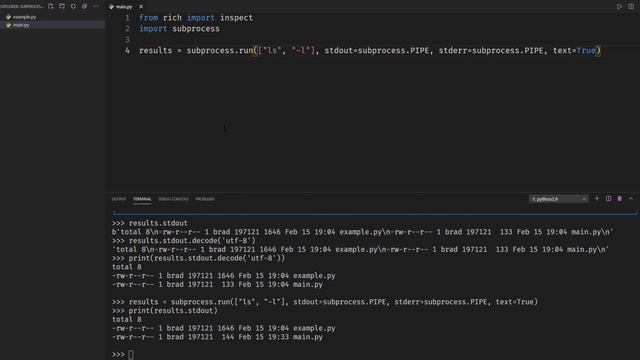Create a new folder in Explorer
640x360 pixels.
point(62,6)
